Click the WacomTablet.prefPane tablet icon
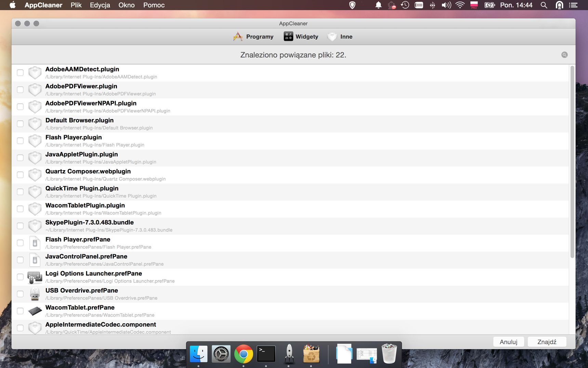Screen dimensions: 588x368 click(x=35, y=311)
